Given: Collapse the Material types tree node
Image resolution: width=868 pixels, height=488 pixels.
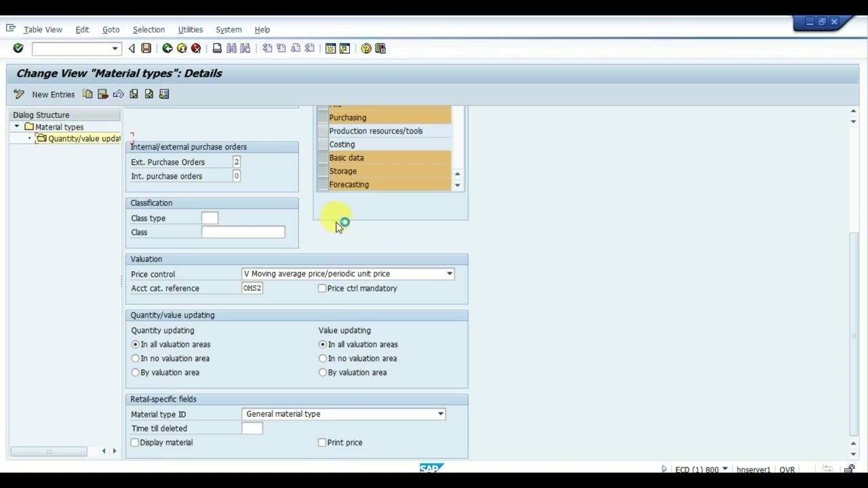Looking at the screenshot, I should pyautogui.click(x=17, y=127).
